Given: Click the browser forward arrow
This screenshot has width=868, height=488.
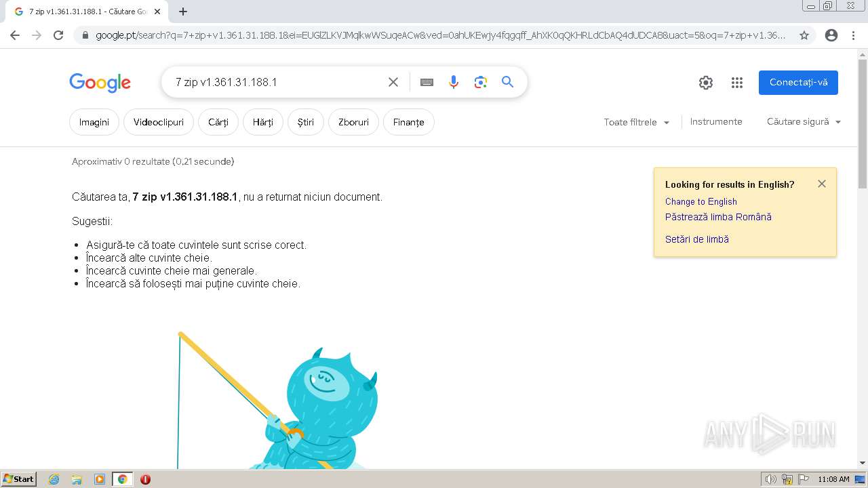Looking at the screenshot, I should tap(37, 35).
